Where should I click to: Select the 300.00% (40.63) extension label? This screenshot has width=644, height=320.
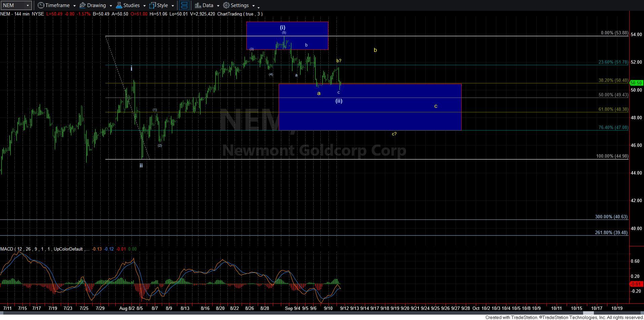coord(611,217)
